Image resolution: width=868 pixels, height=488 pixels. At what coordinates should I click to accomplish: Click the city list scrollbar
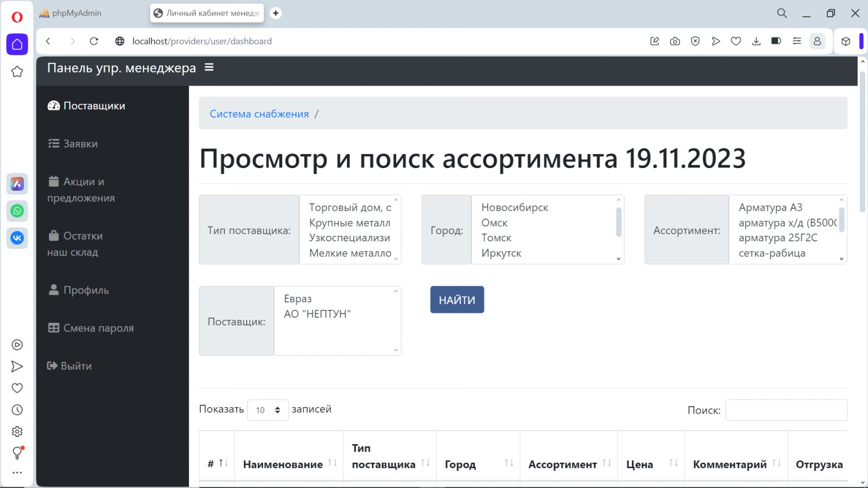tap(618, 222)
